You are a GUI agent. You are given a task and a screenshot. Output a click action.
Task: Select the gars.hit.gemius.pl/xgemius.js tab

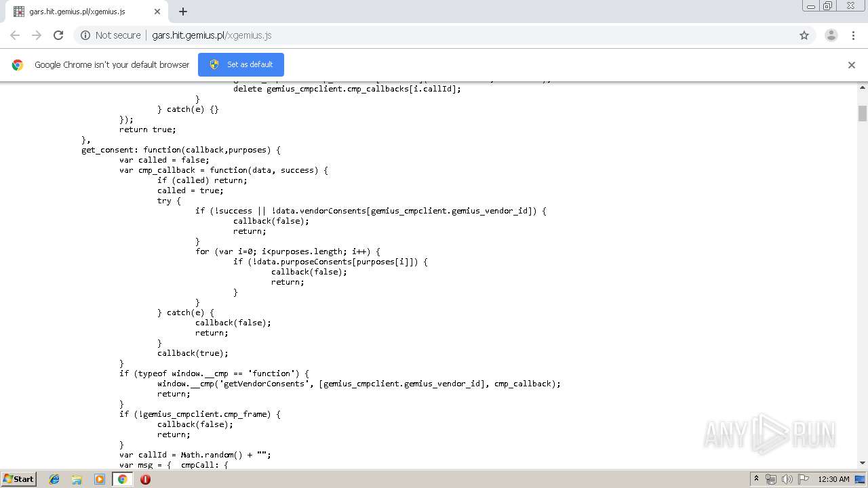[87, 12]
